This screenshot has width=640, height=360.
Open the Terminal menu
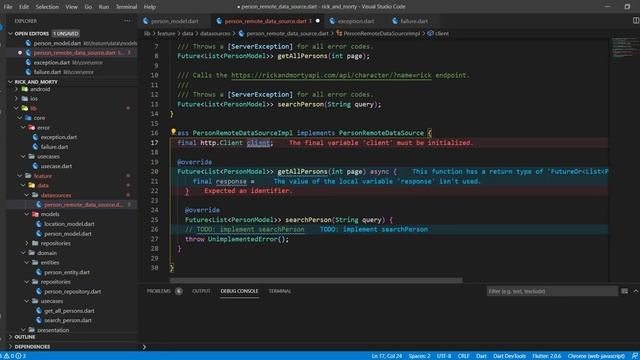(x=126, y=7)
